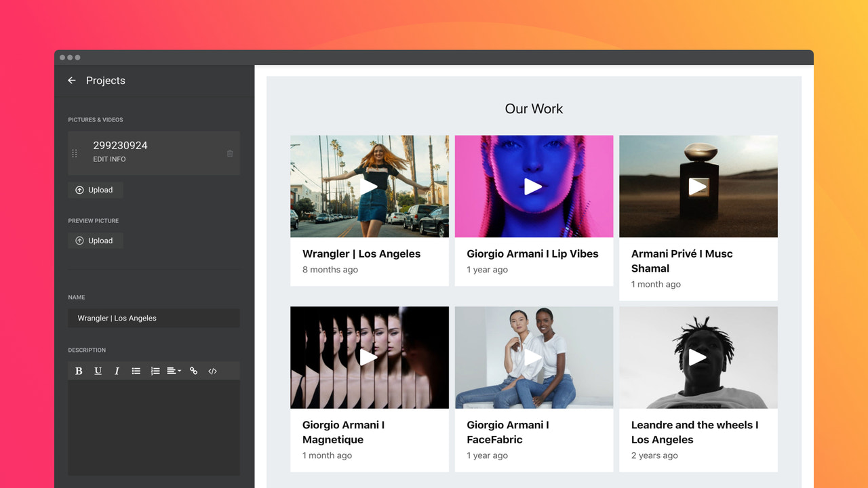Toggle italic formatting in description toolbar
Screen dimensions: 868x488
pos(117,371)
